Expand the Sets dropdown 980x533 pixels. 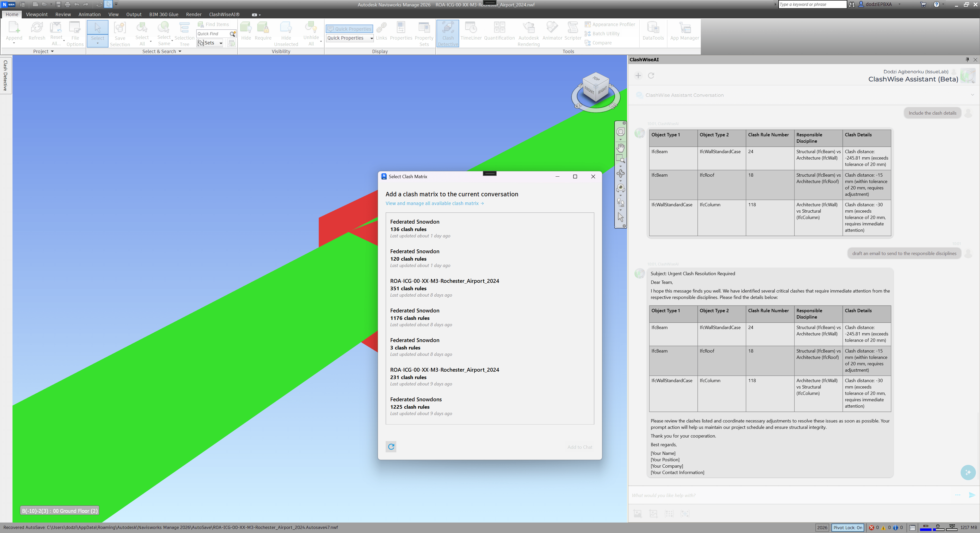tap(221, 43)
